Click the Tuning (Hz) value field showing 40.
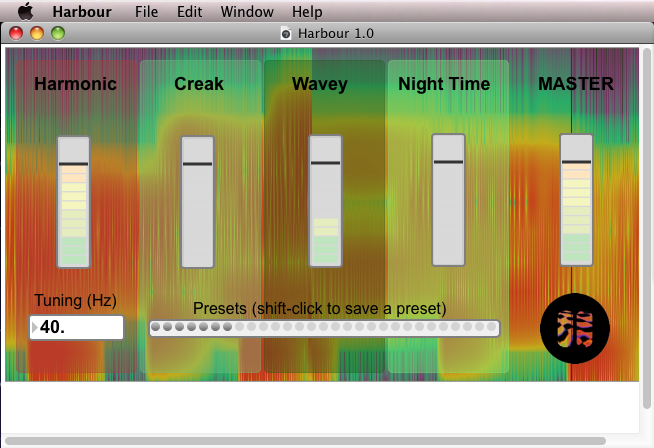This screenshot has height=448, width=654. pos(77,327)
